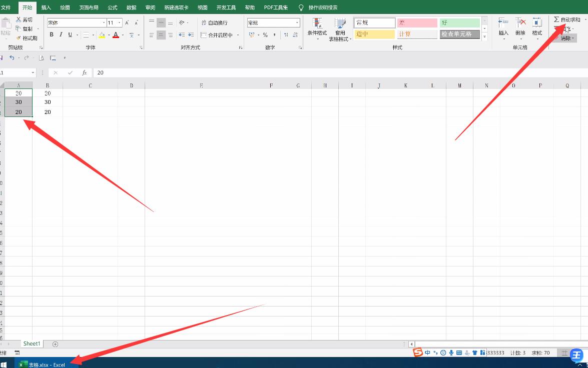The image size is (588, 368).
Task: Open the font size dropdown showing 11
Action: coord(120,23)
